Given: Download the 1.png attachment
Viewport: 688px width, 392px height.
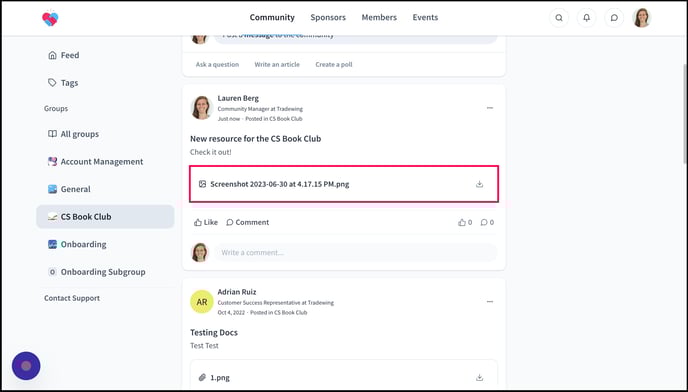Looking at the screenshot, I should (479, 378).
